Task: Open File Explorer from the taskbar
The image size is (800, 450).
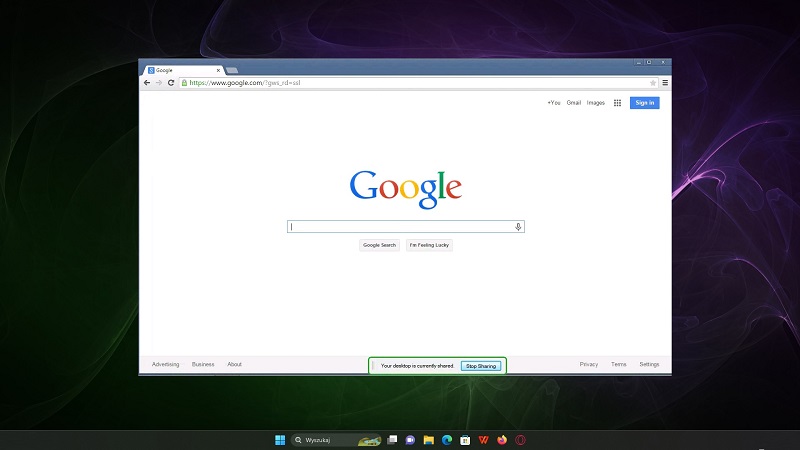Action: click(429, 440)
